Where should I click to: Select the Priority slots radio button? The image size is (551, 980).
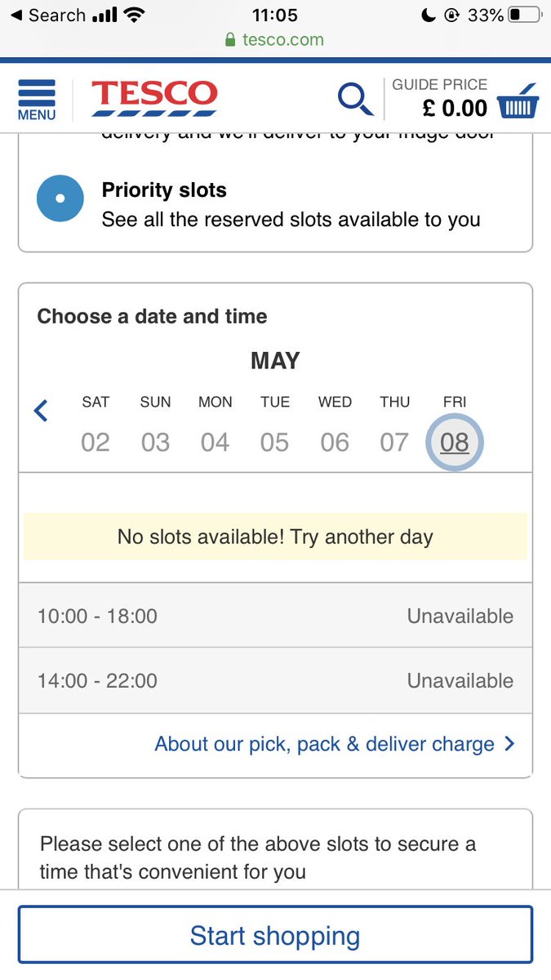60,198
